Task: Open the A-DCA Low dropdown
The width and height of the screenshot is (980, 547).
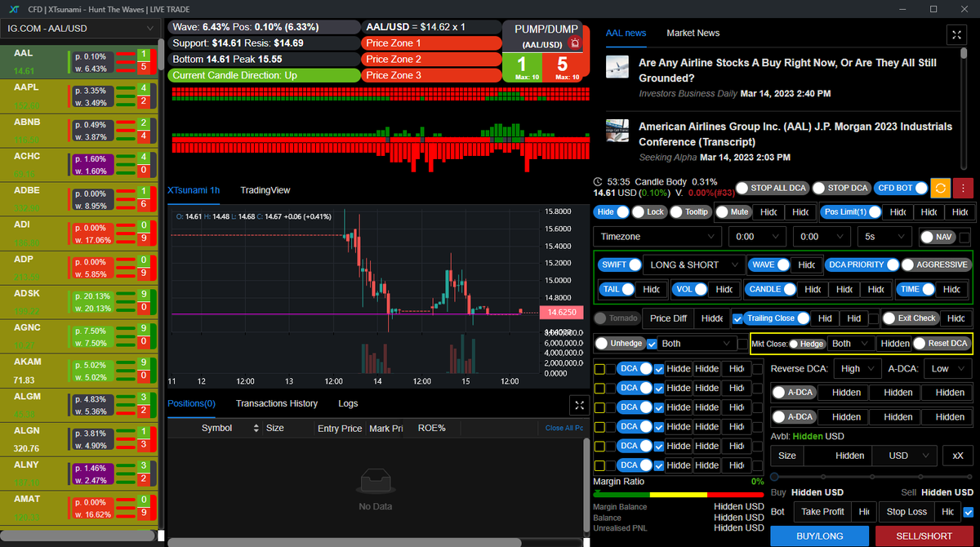Action: click(x=949, y=369)
